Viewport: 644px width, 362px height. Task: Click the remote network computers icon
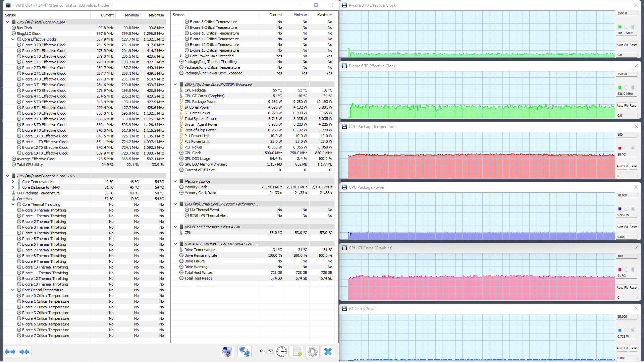coord(244,351)
